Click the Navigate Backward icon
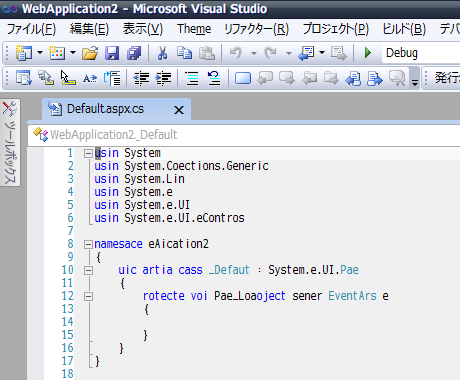The width and height of the screenshot is (460, 380). coord(306,53)
